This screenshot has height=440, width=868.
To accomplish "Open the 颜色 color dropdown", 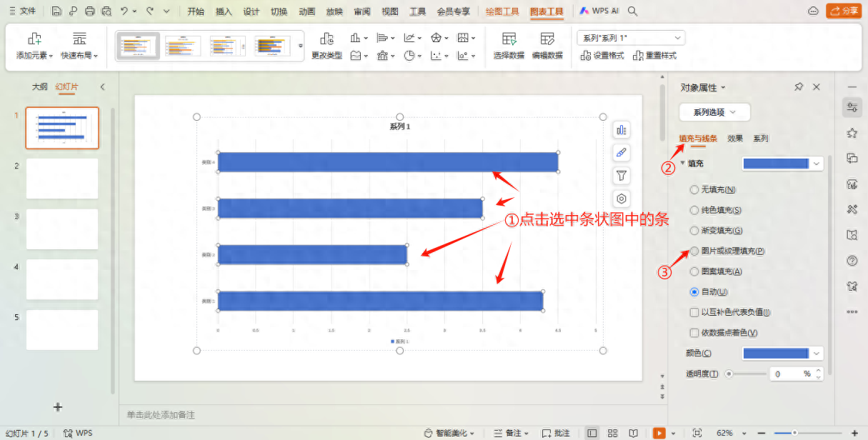I will [782, 352].
